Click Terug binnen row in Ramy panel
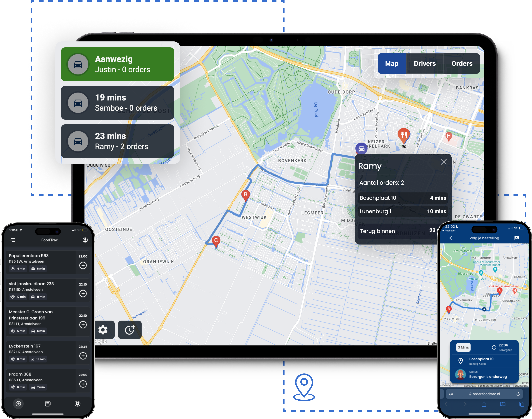532x419 pixels. click(398, 231)
